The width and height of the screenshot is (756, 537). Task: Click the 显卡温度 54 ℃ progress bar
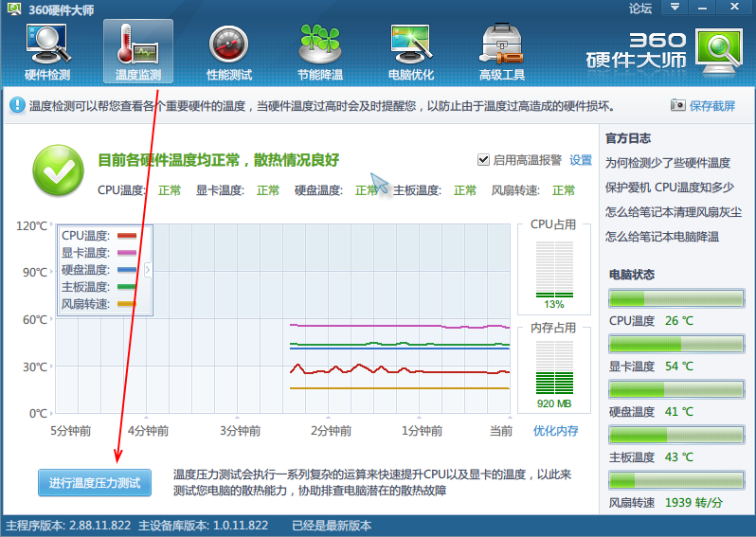tap(676, 344)
